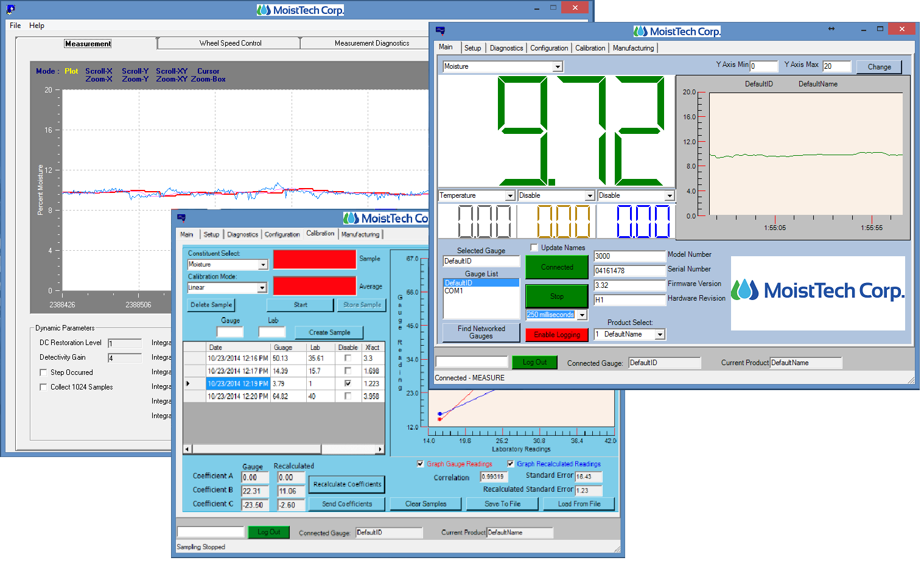Click the Save To File button

(x=502, y=504)
